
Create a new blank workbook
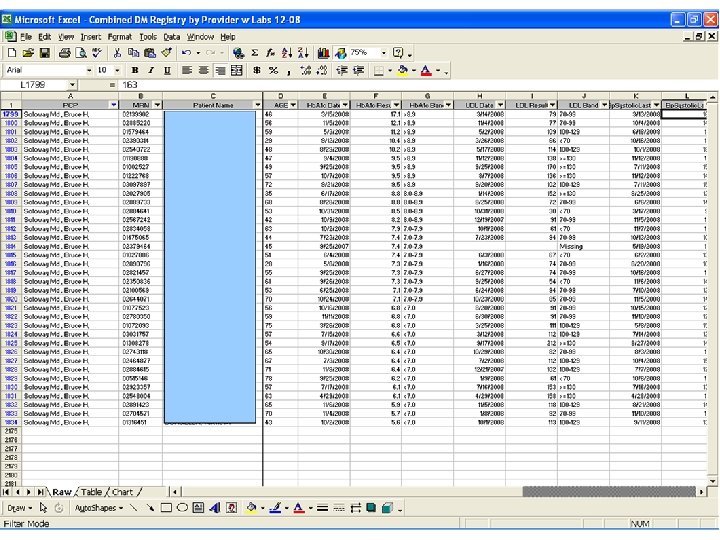[x=11, y=53]
